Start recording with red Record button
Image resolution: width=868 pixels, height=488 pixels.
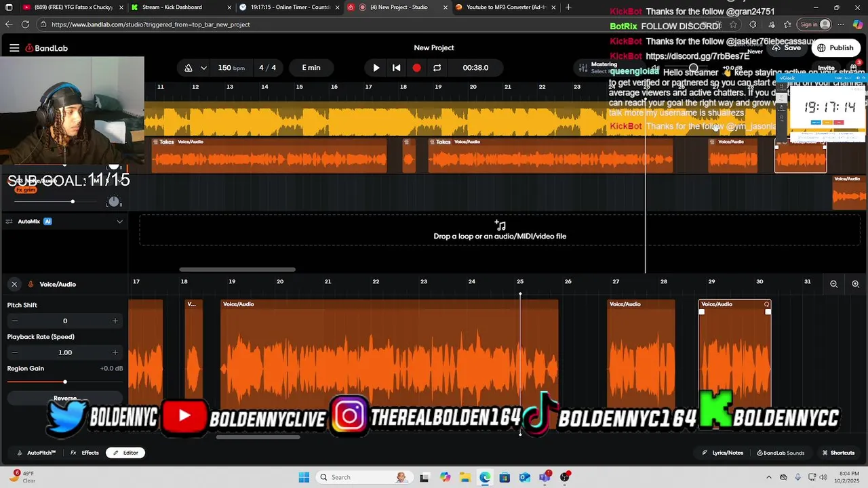coord(416,68)
